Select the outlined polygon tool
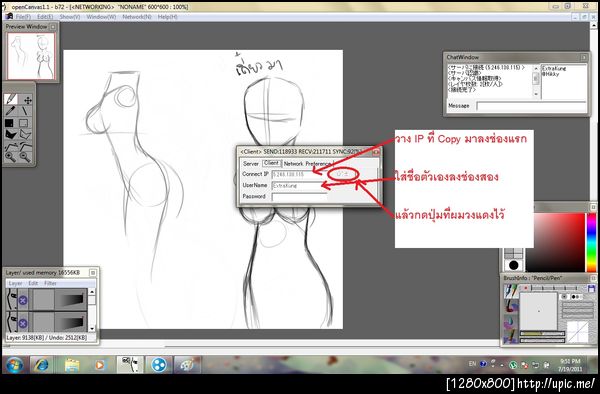The image size is (600, 394). pyautogui.click(x=25, y=134)
